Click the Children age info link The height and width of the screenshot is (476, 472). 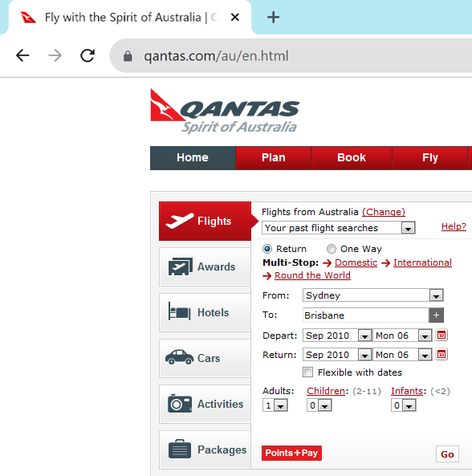(326, 391)
